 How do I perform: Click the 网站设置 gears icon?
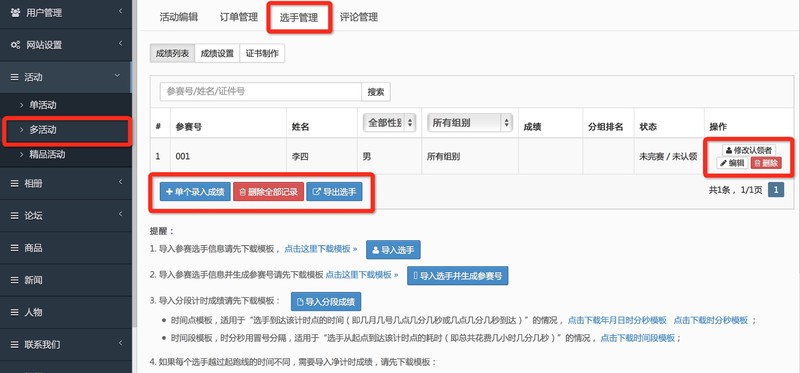(x=15, y=44)
